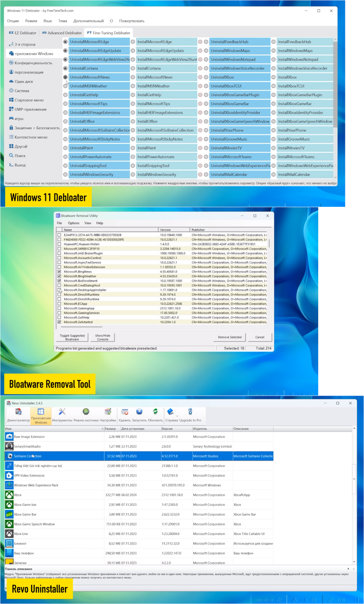Sort Bloatware list by Publisher column header
The image size is (364, 604).
(x=229, y=229)
